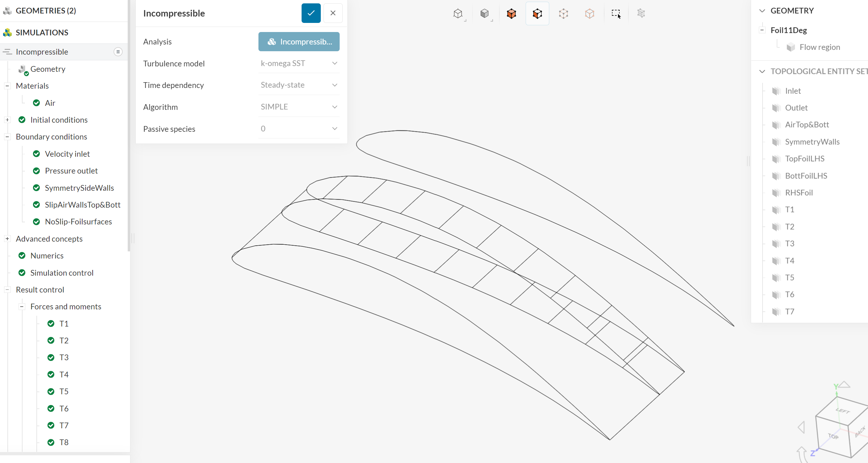Activate face selection mode icon
The width and height of the screenshot is (868, 463).
coord(537,13)
